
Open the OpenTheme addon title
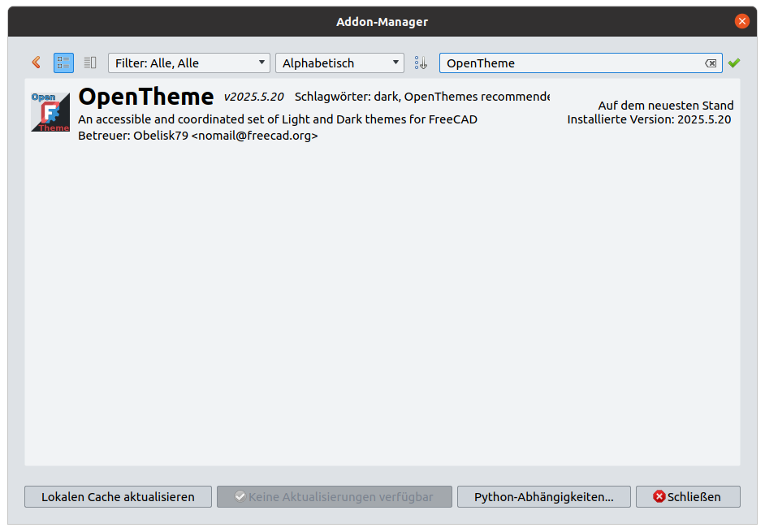click(x=146, y=97)
